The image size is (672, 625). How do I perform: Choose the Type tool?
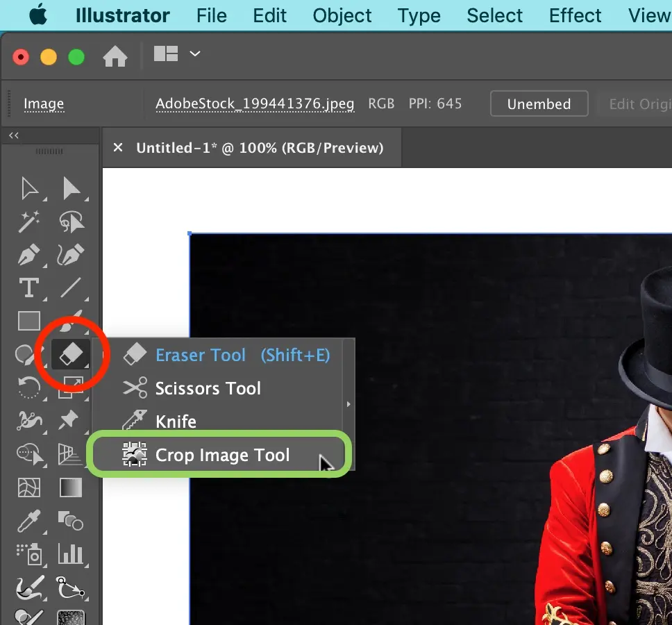29,288
